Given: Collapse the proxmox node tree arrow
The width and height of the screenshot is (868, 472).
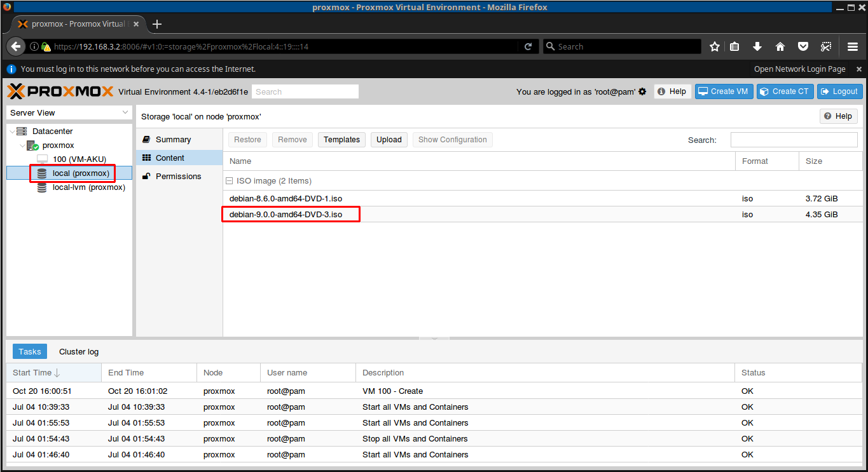Looking at the screenshot, I should click(x=22, y=145).
